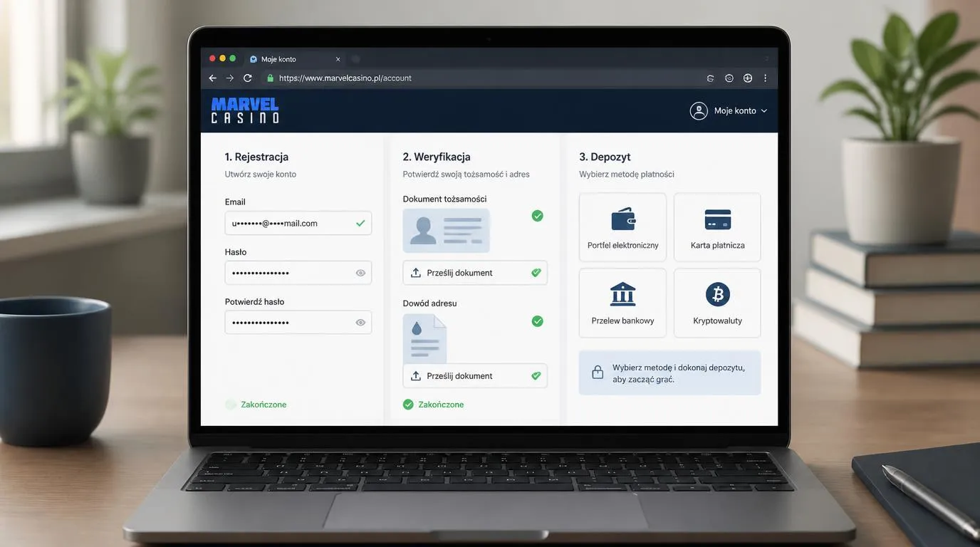Click the address bar URL
This screenshot has width=980, height=547.
[x=345, y=78]
